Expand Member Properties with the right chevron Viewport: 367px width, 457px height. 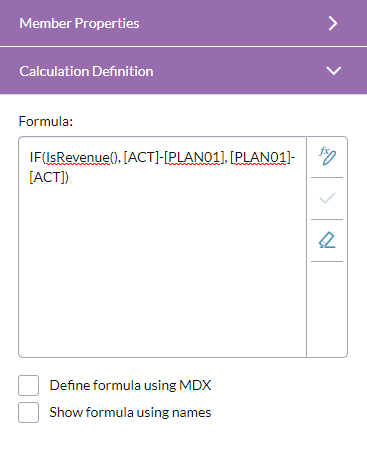coord(333,23)
